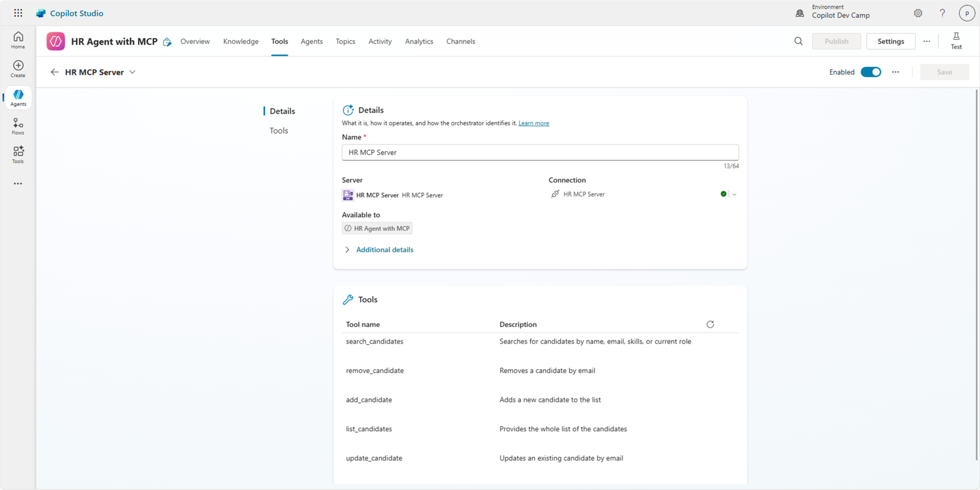Open Tools in the left sidebar
The width and height of the screenshot is (980, 490).
[x=18, y=155]
